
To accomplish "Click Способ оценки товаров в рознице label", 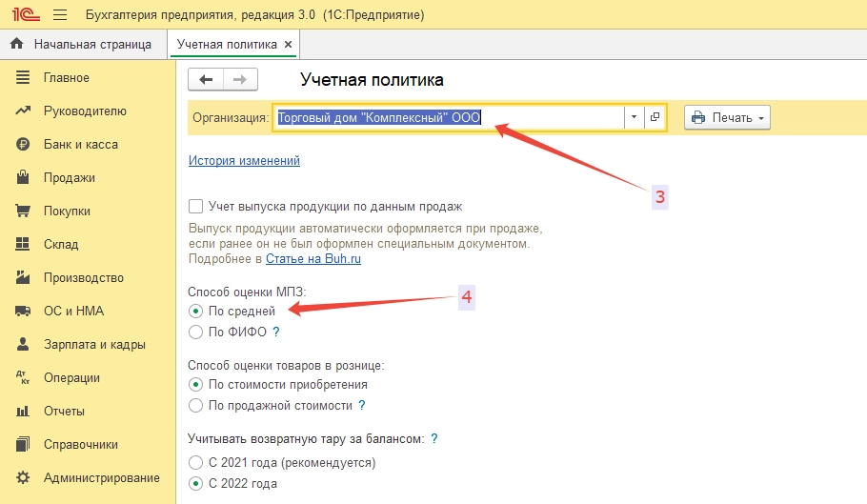I will point(286,365).
